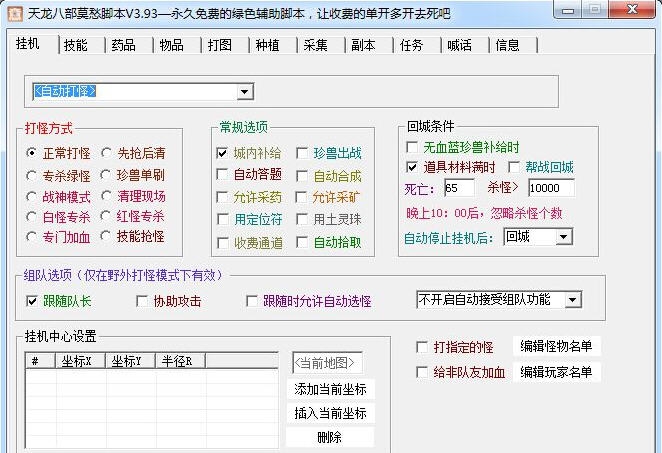Screen dimensions: 662x453
Task: Expand the <自动打怪> mode dropdown
Action: coord(244,92)
